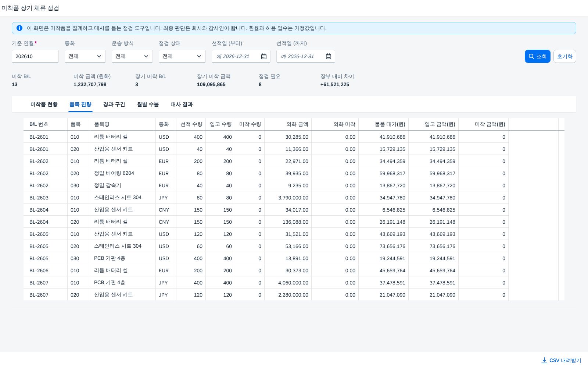Go to the 월별 수불 tab
Screen dimensions: 588x368
148,105
